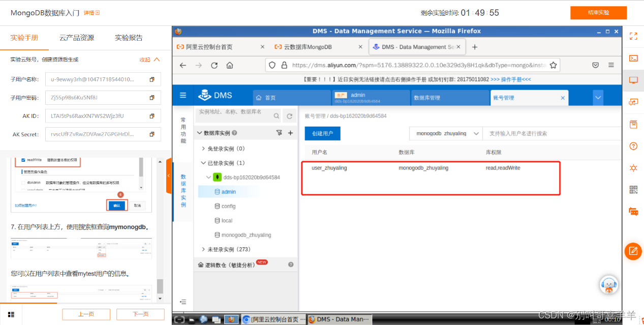
Task: Copy the AK ID value
Action: (151, 116)
